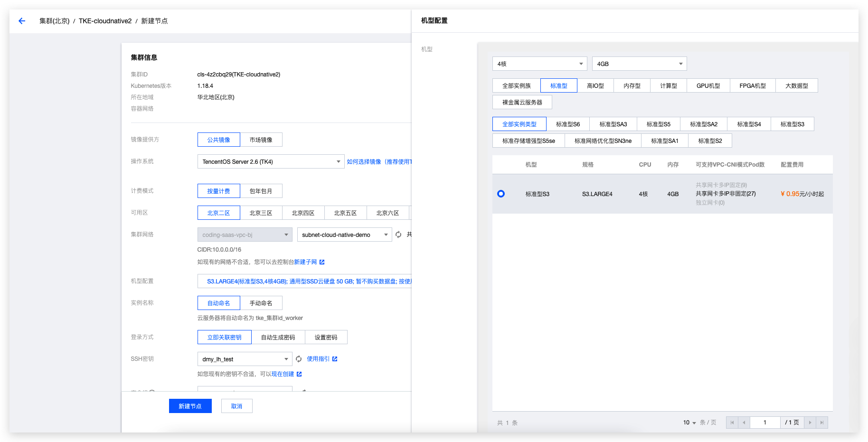Filter by 标准型S5 instance type
Viewport: 868px width, 442px height.
[x=659, y=124]
